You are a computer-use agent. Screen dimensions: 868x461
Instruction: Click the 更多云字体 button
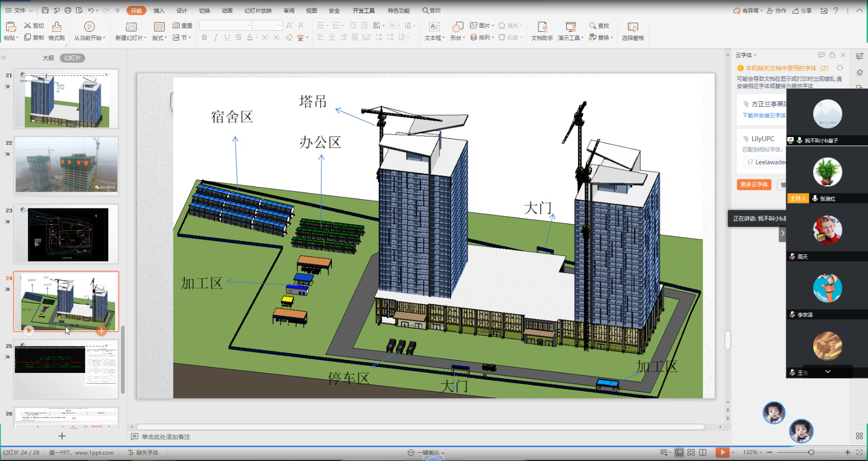(754, 184)
